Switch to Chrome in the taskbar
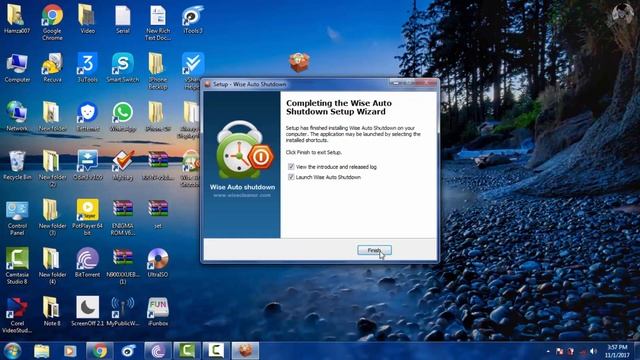The height and width of the screenshot is (360, 640). (x=99, y=351)
